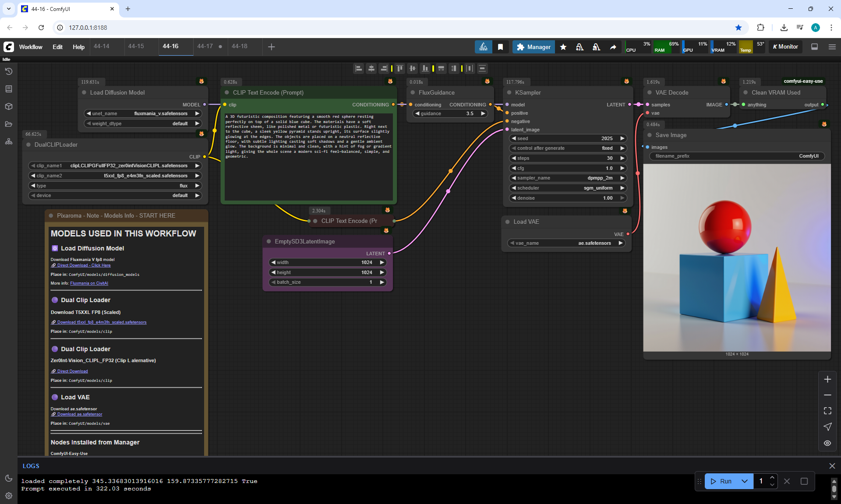Screen dimensions: 841x504
Task: Click the Fluxmania on CivitAI link
Action: (89, 283)
